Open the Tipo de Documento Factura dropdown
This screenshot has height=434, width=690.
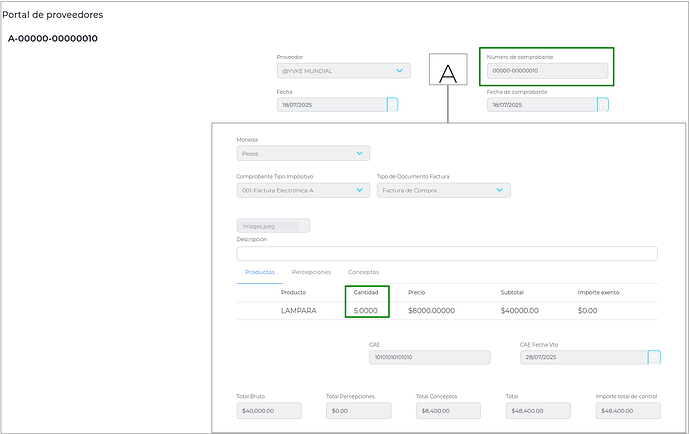click(x=499, y=190)
